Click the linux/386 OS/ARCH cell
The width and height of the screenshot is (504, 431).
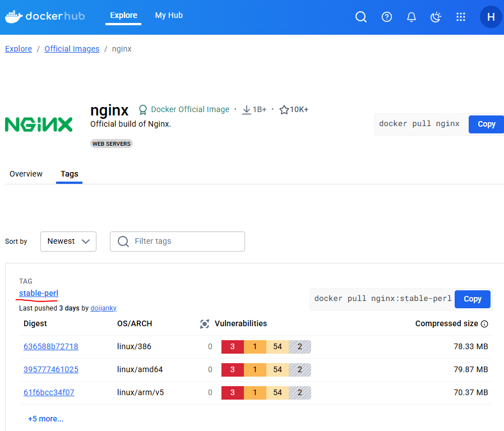[x=134, y=346]
